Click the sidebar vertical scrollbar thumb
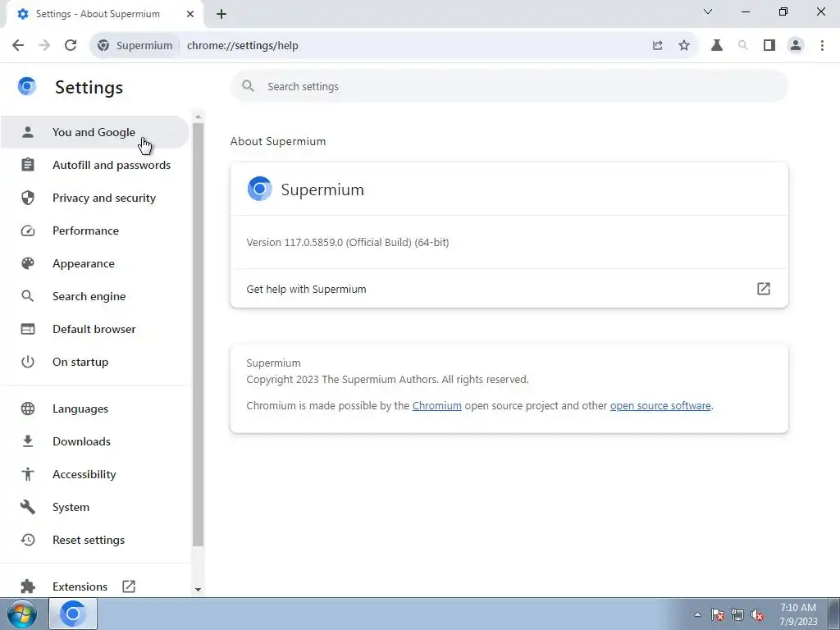The height and width of the screenshot is (630, 840). point(199,335)
